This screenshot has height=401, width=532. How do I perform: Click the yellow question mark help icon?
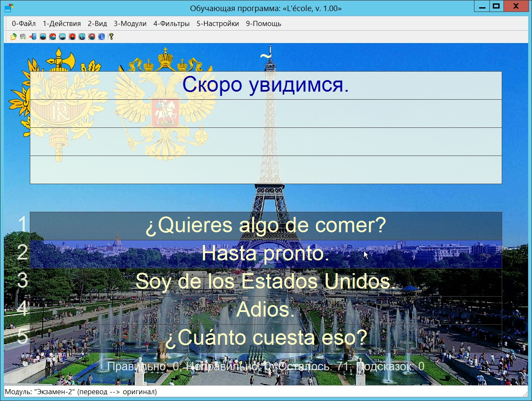coord(111,37)
